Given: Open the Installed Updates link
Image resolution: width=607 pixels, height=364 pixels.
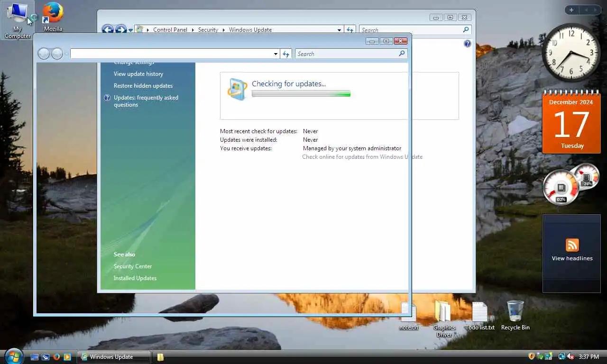Looking at the screenshot, I should coord(135,278).
